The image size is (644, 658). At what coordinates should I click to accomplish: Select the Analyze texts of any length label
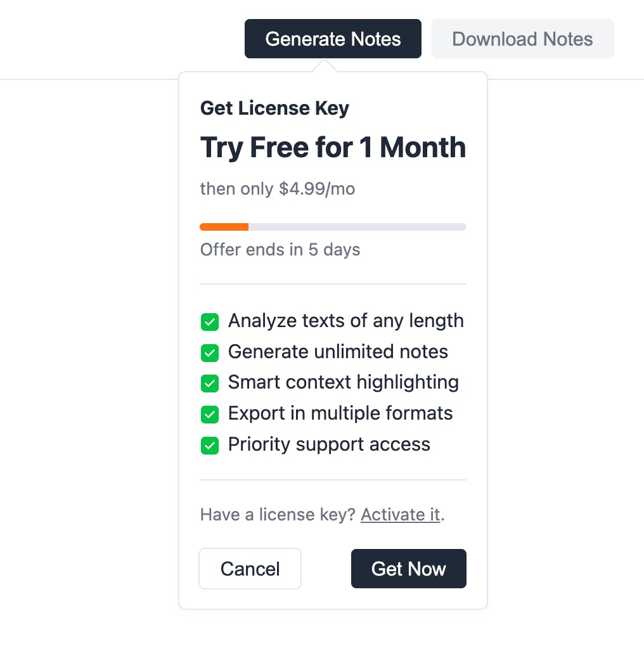pyautogui.click(x=345, y=321)
